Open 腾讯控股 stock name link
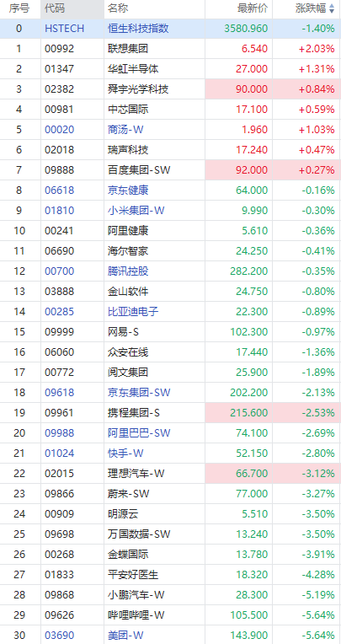Viewport: 341px width, 644px height. tap(128, 271)
